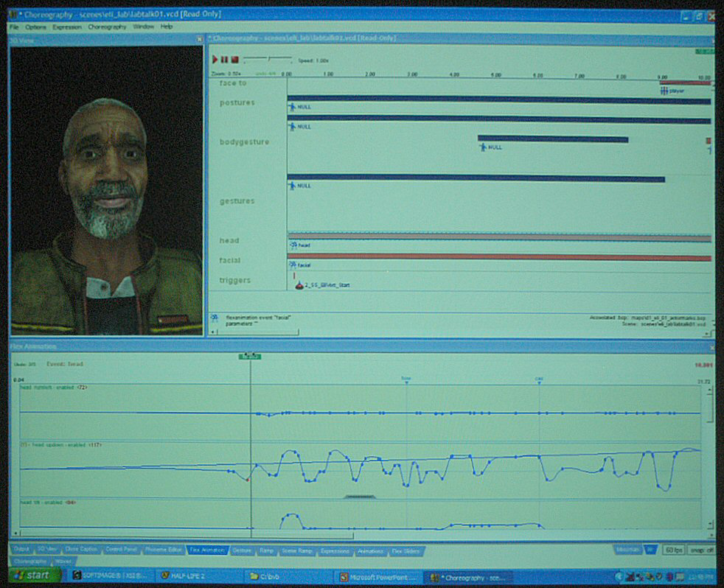Click the NULL event icon in gestures track
Screen dimensions: 724x588
(292, 186)
